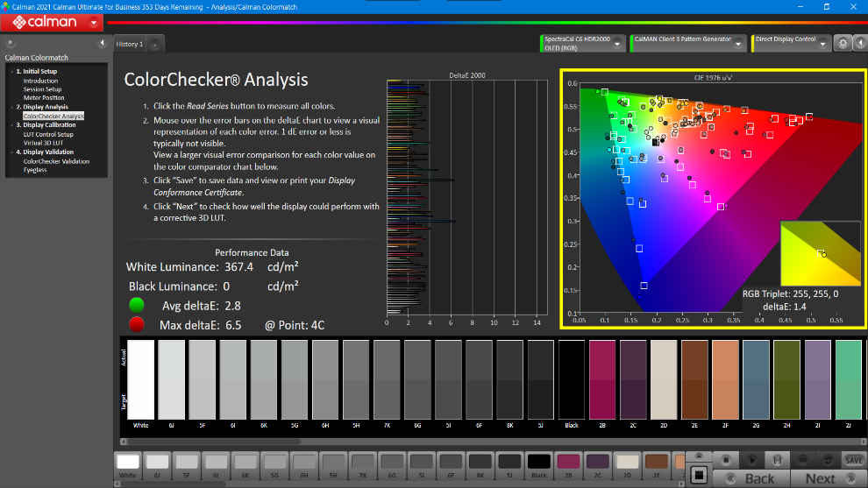Screen dimensions: 868x488
Task: Select Meter Position in workflow tree
Action: (x=44, y=98)
